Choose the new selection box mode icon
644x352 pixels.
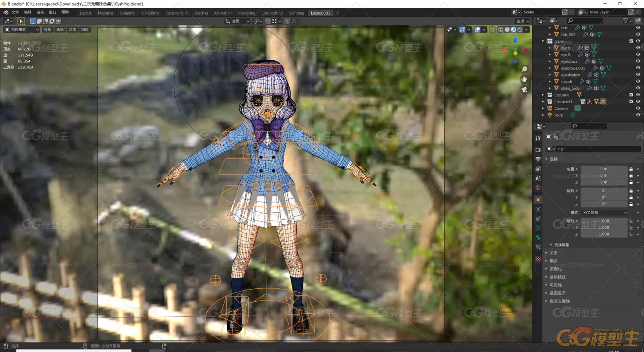33,21
